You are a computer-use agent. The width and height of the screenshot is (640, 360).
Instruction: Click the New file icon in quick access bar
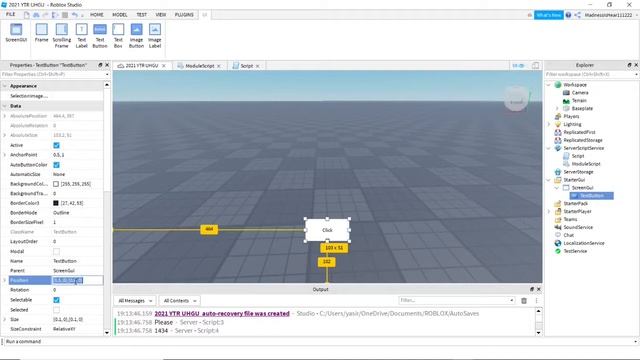[x=27, y=15]
